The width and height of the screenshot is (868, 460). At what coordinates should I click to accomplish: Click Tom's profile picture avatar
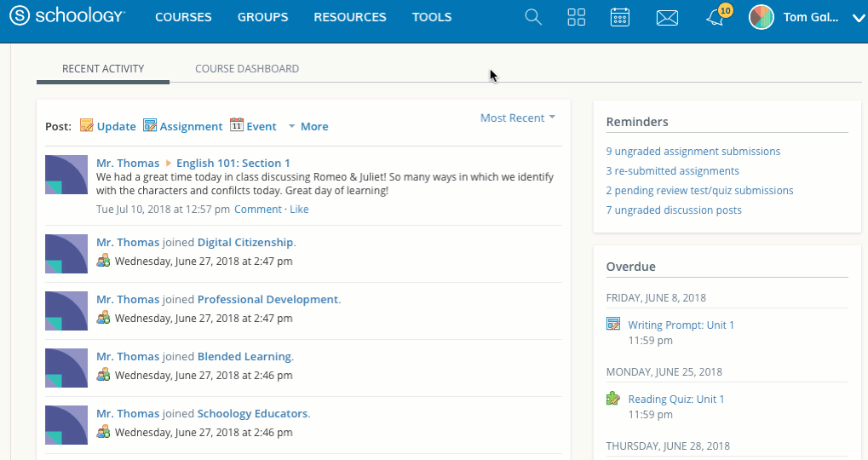[x=761, y=17]
